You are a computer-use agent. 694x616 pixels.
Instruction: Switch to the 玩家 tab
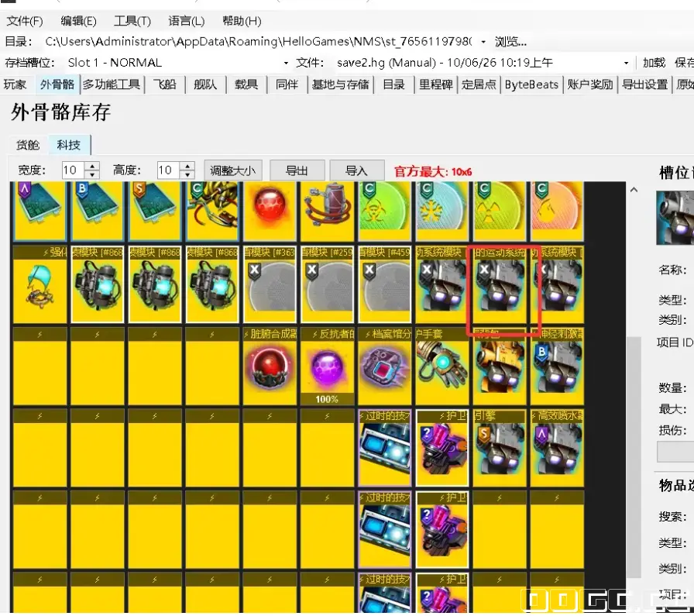[15, 84]
